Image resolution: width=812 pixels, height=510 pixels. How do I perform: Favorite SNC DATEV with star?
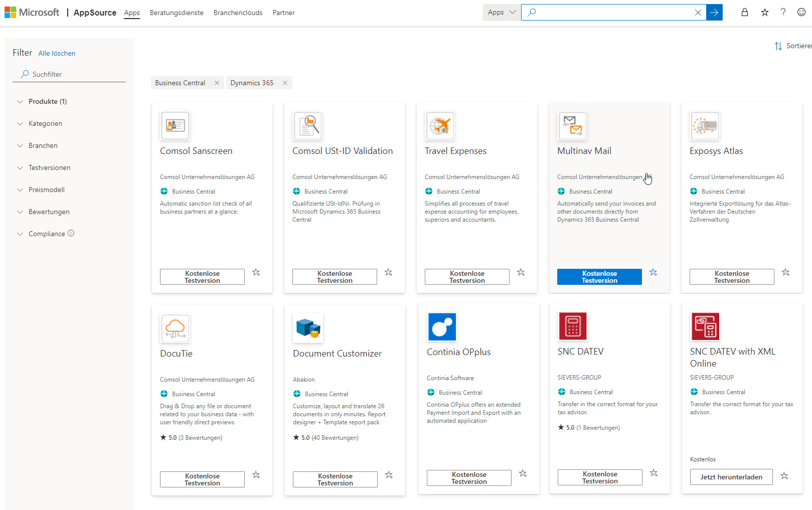(x=654, y=473)
